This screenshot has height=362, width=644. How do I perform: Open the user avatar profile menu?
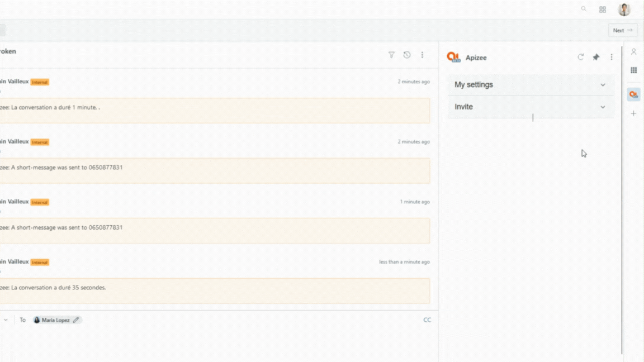point(624,9)
